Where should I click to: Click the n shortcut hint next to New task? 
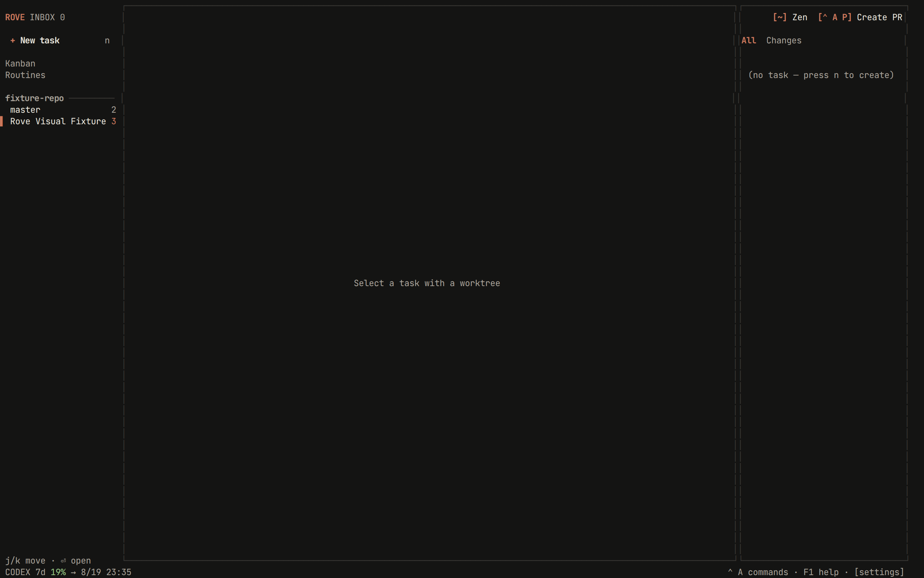[x=107, y=40]
